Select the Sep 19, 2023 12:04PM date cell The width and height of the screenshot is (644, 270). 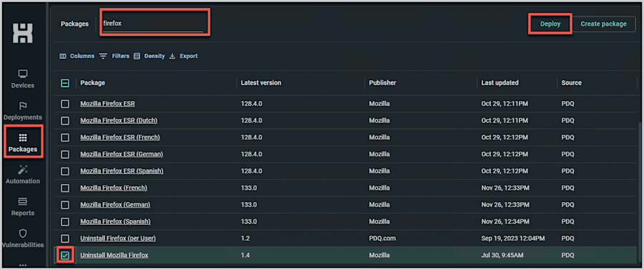pyautogui.click(x=513, y=238)
